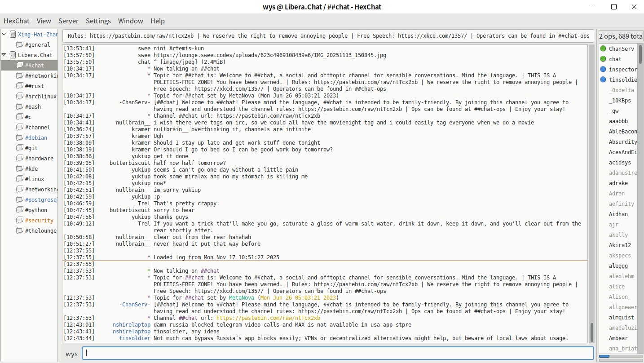Image resolution: width=644 pixels, height=363 pixels.
Task: Click the server icon beside Libera.Chat
Action: click(x=13, y=55)
